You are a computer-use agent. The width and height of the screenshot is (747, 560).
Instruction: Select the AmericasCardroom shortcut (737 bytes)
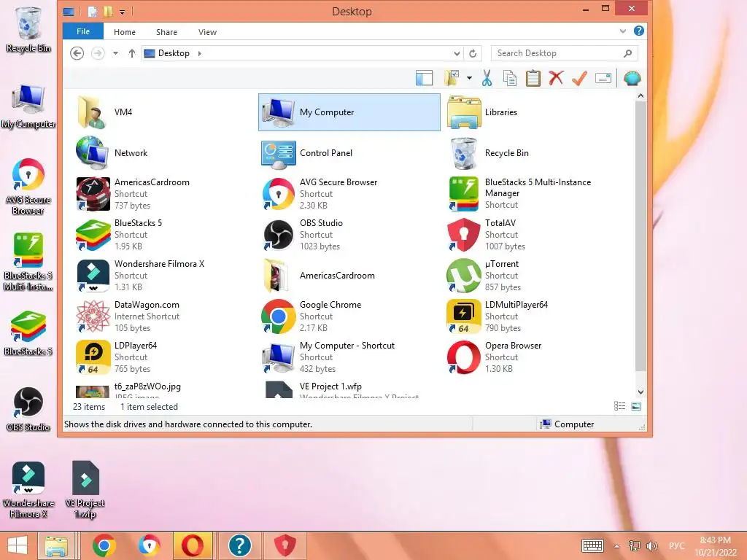pyautogui.click(x=163, y=194)
